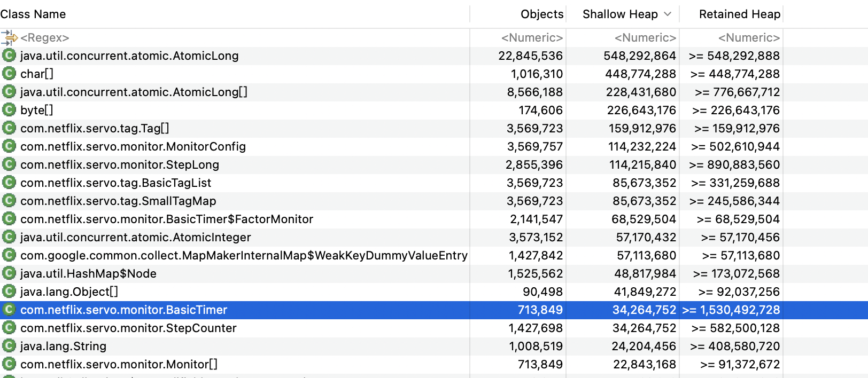The height and width of the screenshot is (378, 868).
Task: Click the class icon for java.lang.Object[]
Action: [x=9, y=292]
